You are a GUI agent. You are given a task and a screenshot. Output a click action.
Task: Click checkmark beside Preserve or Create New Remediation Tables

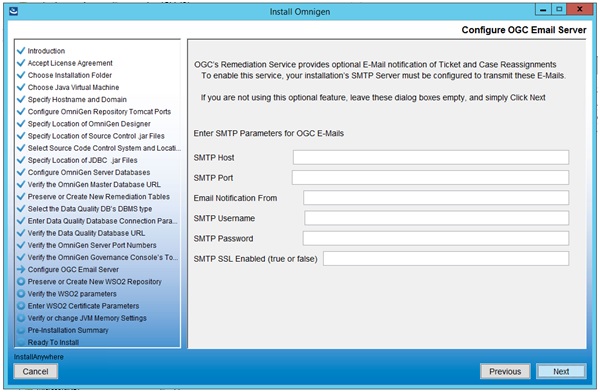[21, 196]
